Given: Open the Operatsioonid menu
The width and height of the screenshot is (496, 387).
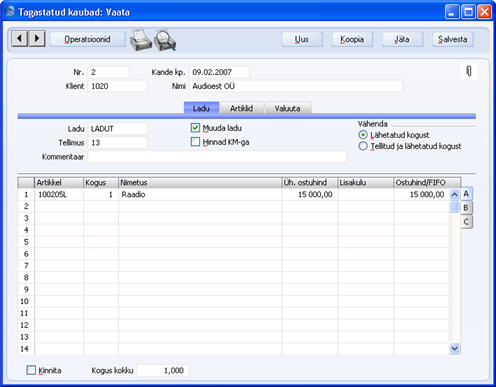Looking at the screenshot, I should tap(87, 39).
